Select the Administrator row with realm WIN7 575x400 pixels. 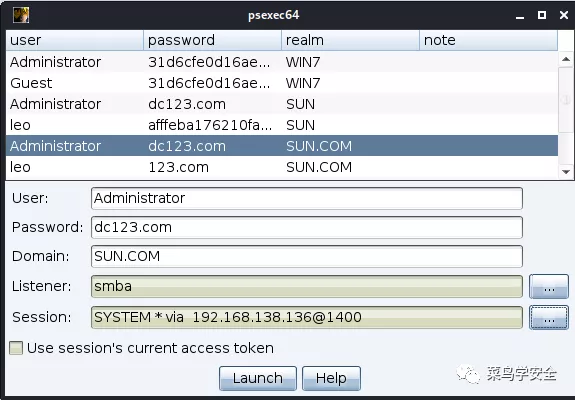pyautogui.click(x=282, y=62)
